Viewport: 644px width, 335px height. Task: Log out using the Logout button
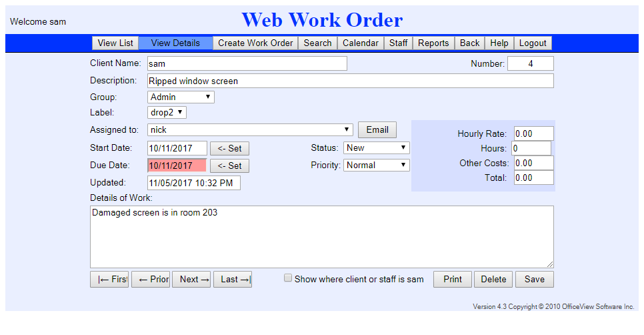click(x=533, y=43)
